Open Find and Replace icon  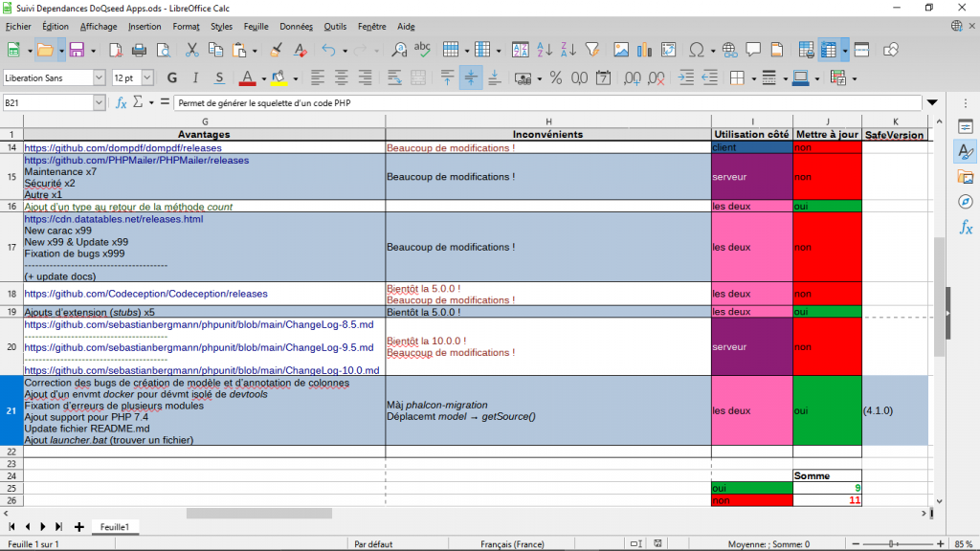[399, 50]
